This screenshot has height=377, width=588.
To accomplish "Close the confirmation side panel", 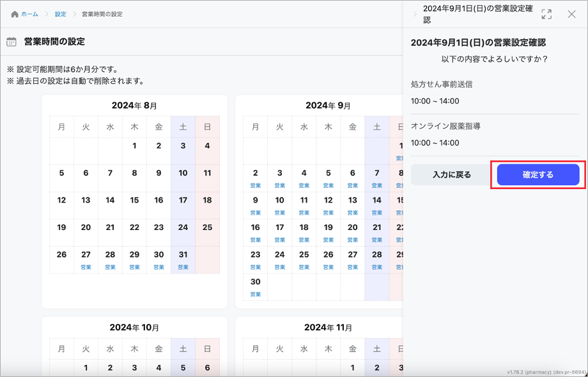I will click(571, 14).
